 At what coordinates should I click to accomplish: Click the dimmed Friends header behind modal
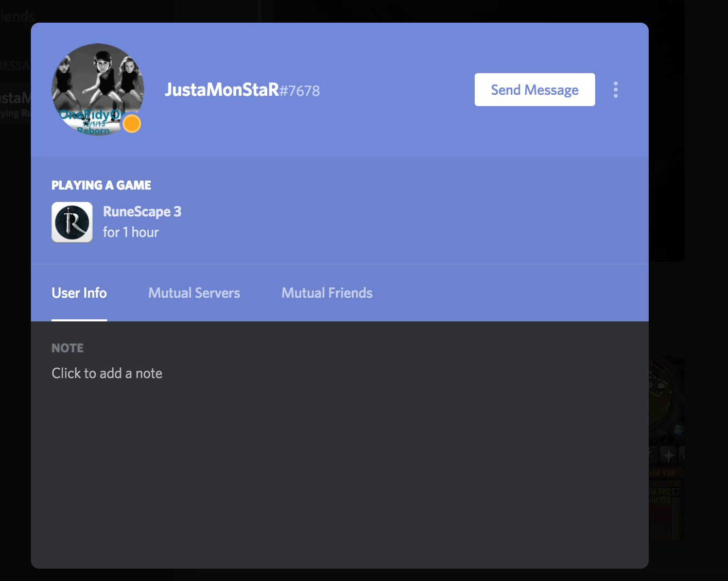(16, 16)
